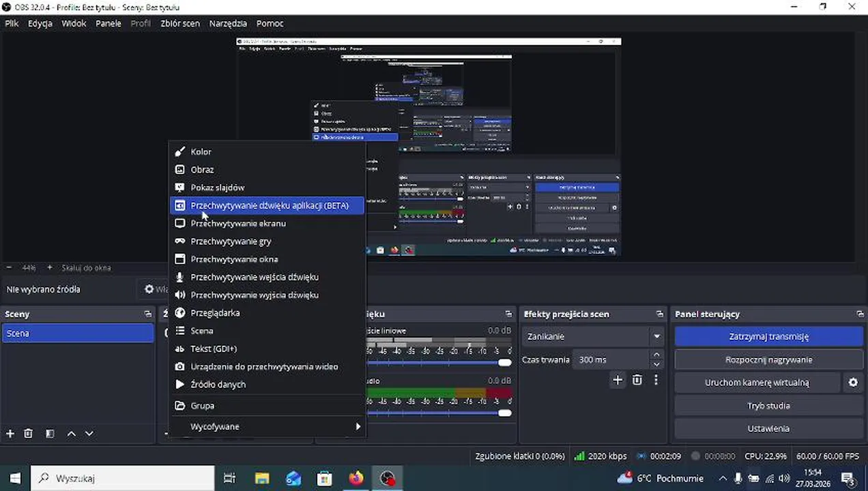Open Firefox from the taskbar
868x491 pixels.
(x=356, y=478)
